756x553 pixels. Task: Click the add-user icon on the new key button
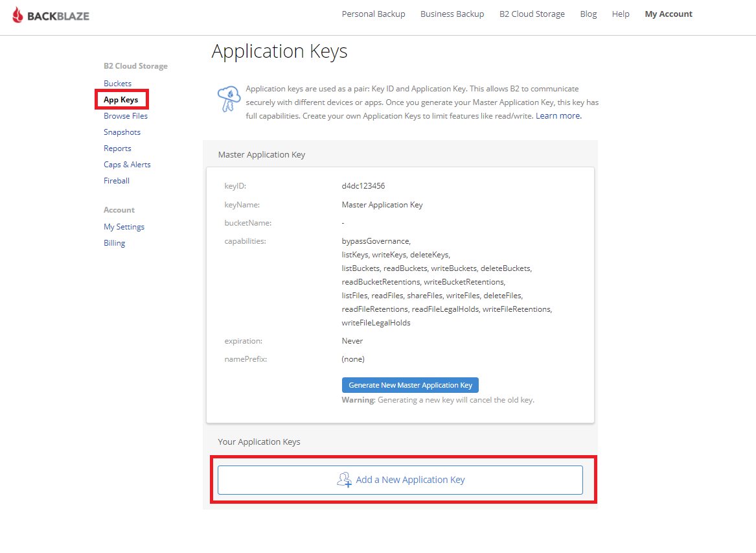point(344,480)
